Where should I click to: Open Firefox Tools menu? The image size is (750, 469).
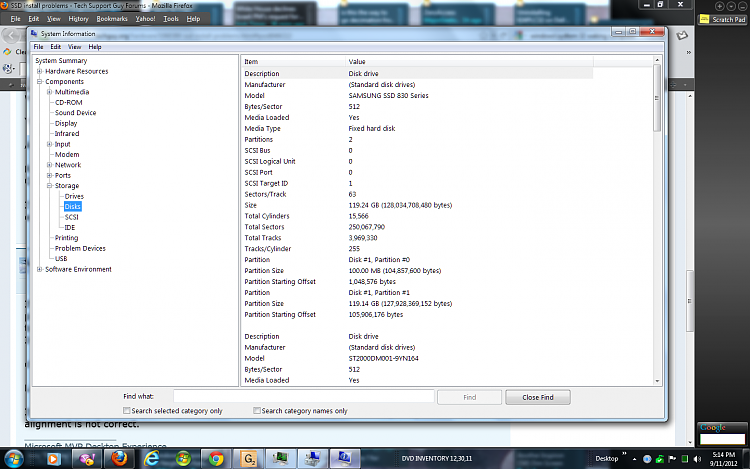point(171,19)
